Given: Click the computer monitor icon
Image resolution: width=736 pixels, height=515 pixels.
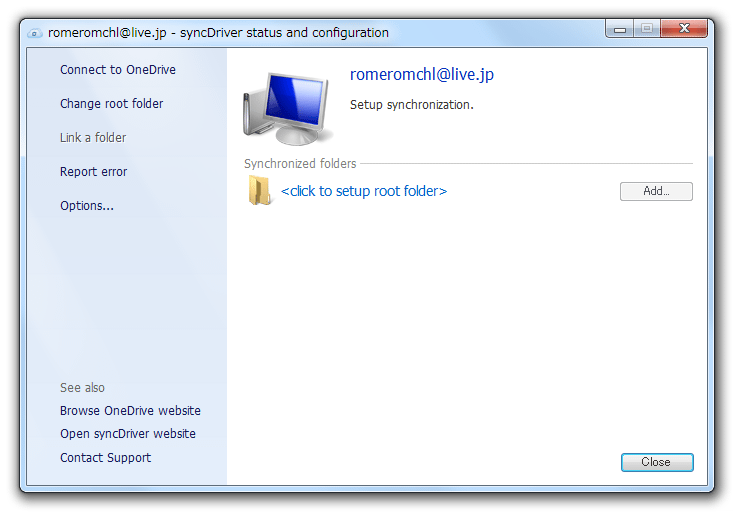Looking at the screenshot, I should 287,108.
